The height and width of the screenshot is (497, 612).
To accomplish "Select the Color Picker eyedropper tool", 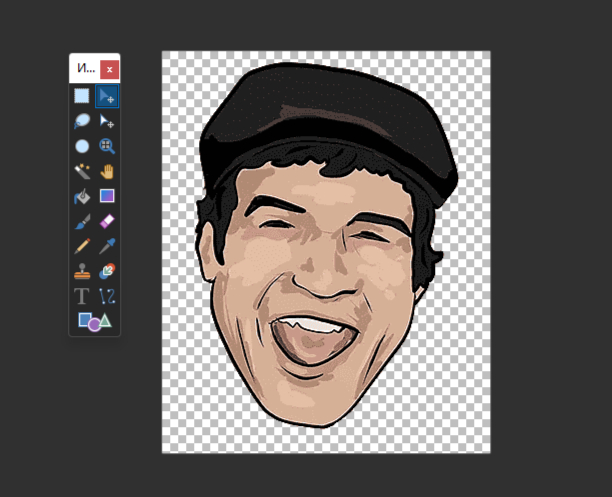I will (x=107, y=246).
